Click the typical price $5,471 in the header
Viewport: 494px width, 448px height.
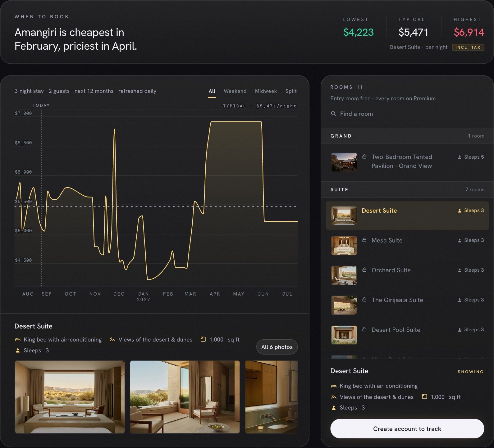coord(413,32)
